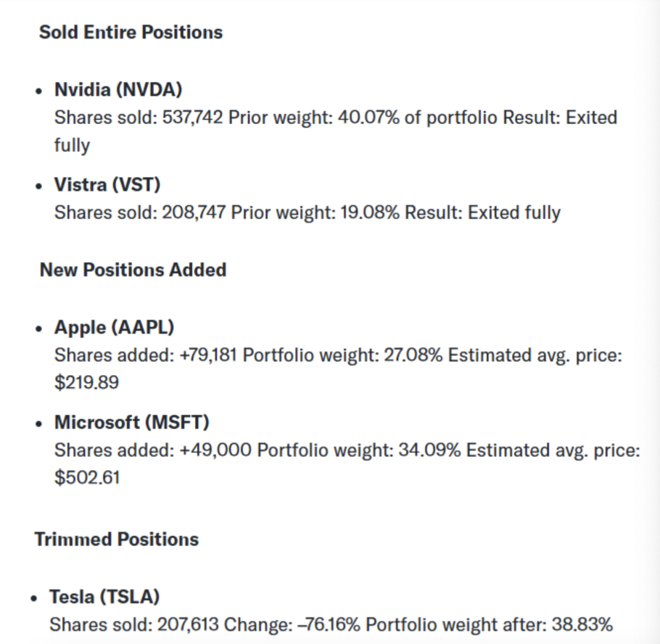
Task: Click the Apple (AAPL) entry title
Action: pos(114,327)
